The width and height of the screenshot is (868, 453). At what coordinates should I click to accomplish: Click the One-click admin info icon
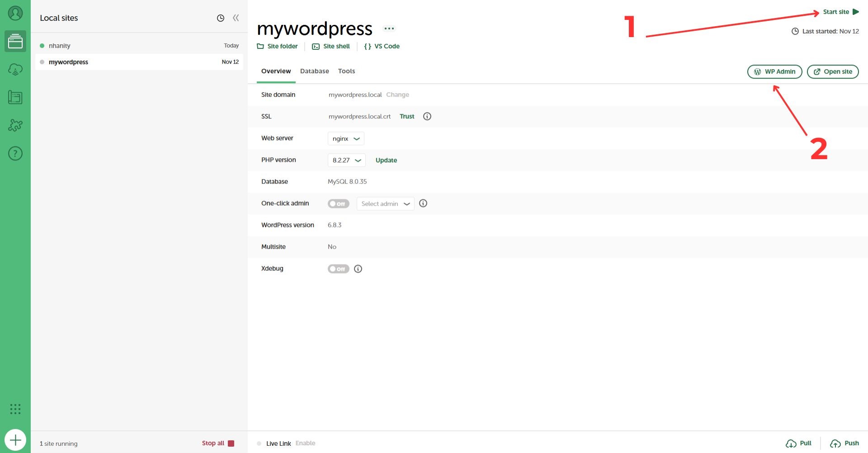tap(423, 203)
